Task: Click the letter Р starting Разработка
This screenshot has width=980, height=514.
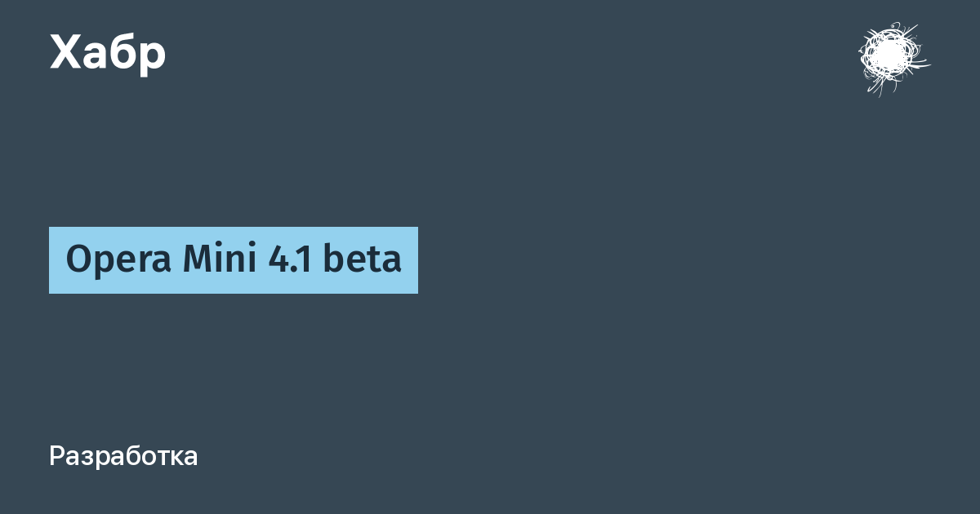Action: (57, 456)
